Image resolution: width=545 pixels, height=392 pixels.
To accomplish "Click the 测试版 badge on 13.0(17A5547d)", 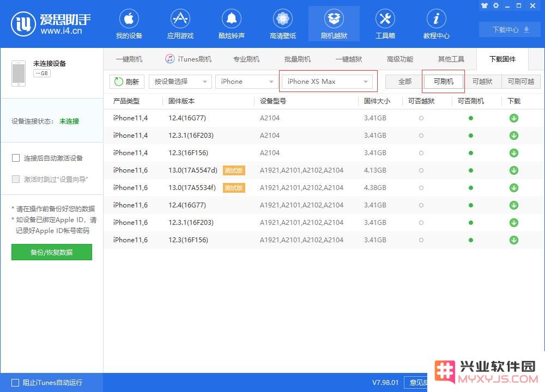I will point(234,170).
